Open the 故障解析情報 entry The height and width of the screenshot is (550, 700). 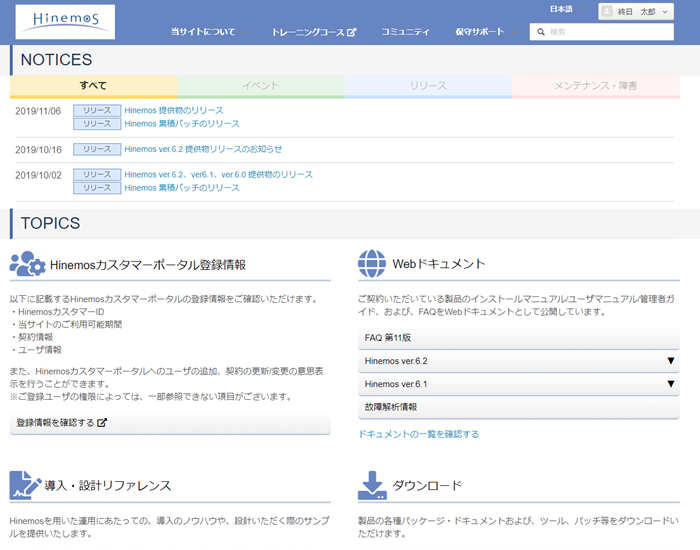[518, 407]
